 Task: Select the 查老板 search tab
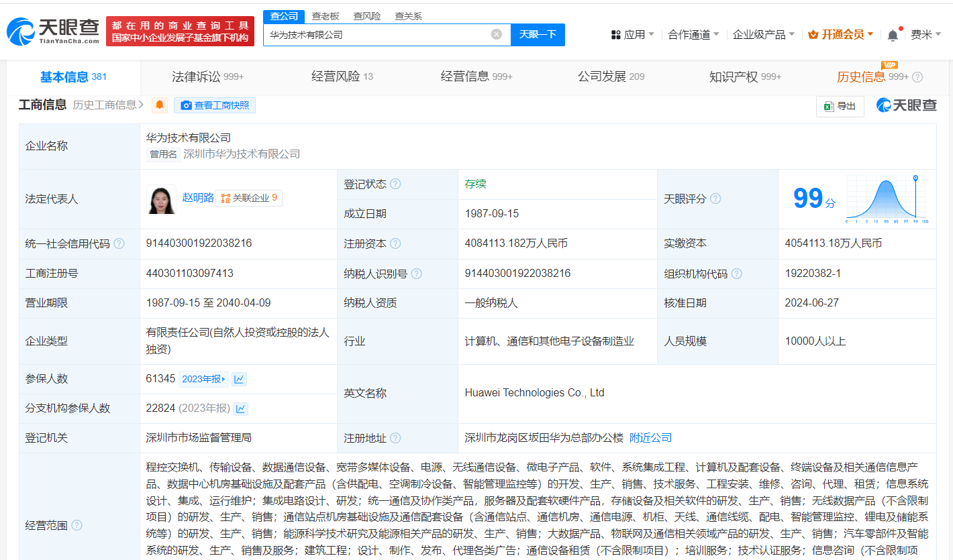click(325, 16)
